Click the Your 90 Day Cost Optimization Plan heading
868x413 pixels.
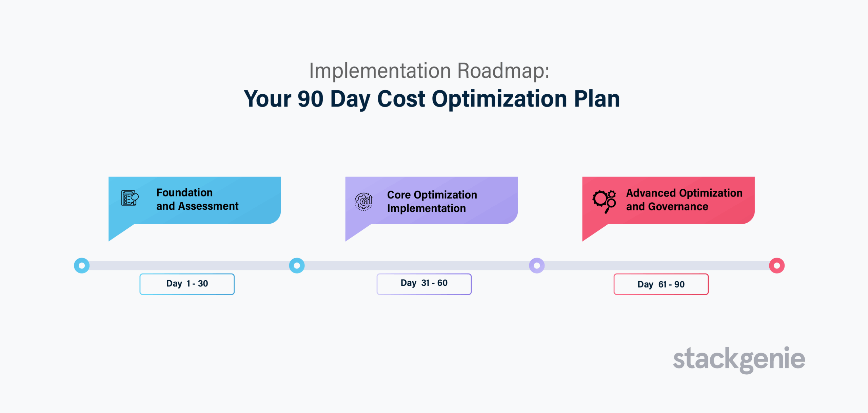pos(432,99)
